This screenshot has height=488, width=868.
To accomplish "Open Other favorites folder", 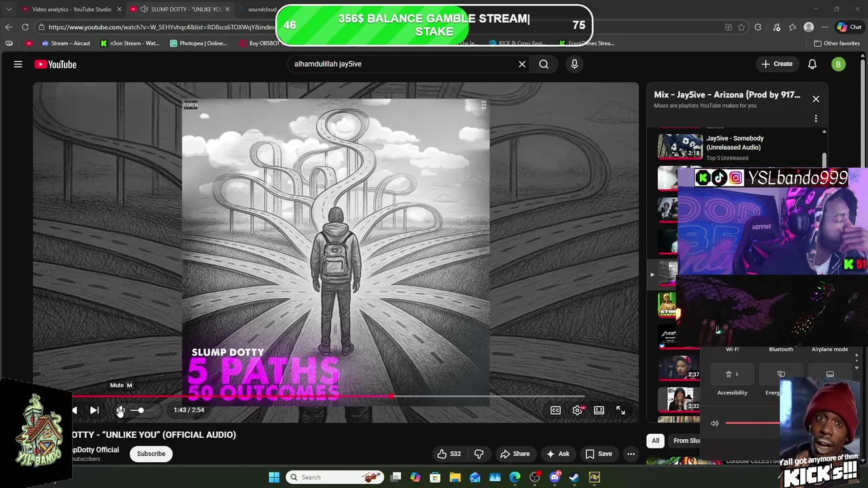I will (x=837, y=43).
